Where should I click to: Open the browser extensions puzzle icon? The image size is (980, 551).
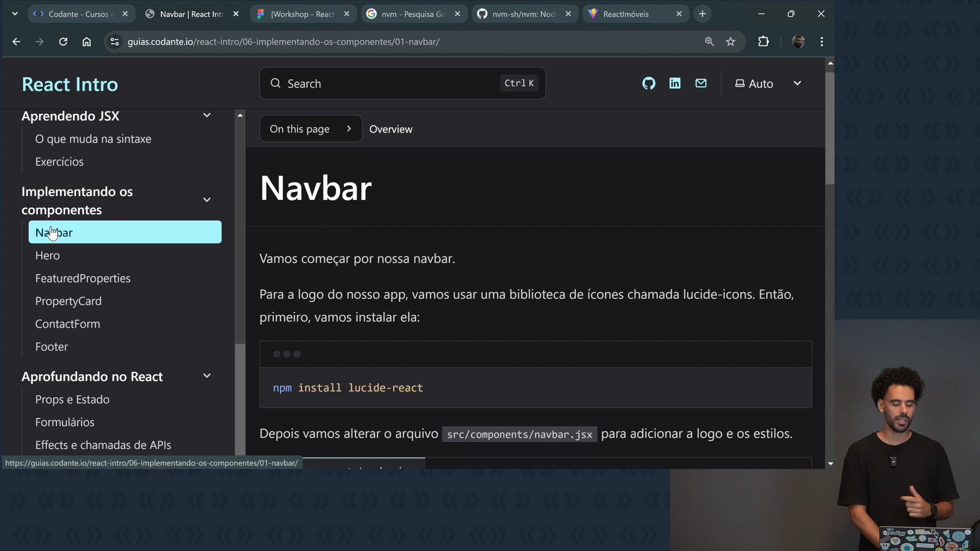tap(763, 42)
